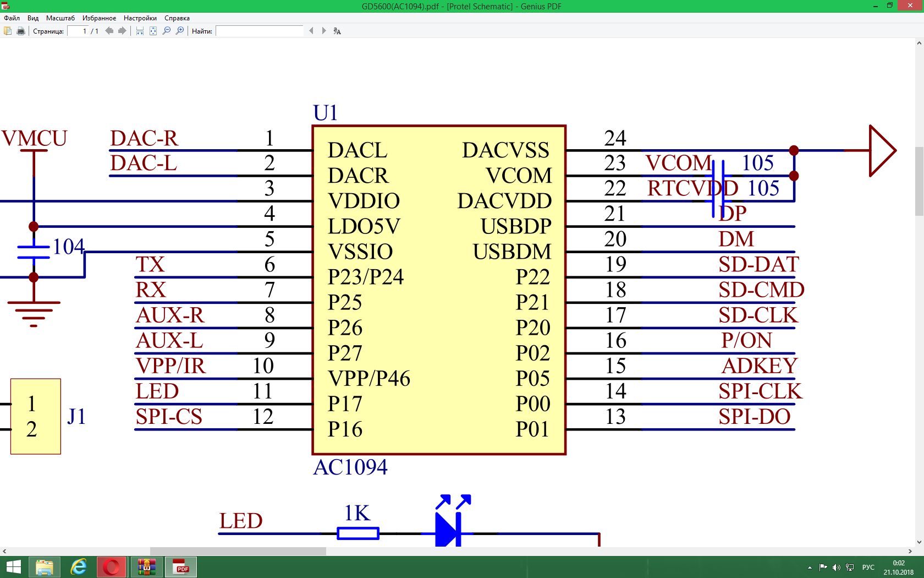924x578 pixels.
Task: Click the network tray icon
Action: pyautogui.click(x=850, y=568)
